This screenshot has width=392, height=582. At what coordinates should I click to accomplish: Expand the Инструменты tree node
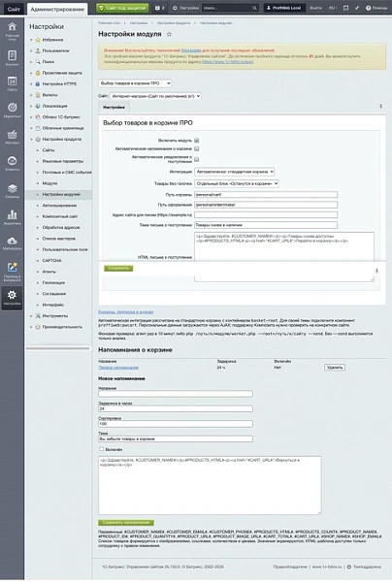click(x=31, y=316)
